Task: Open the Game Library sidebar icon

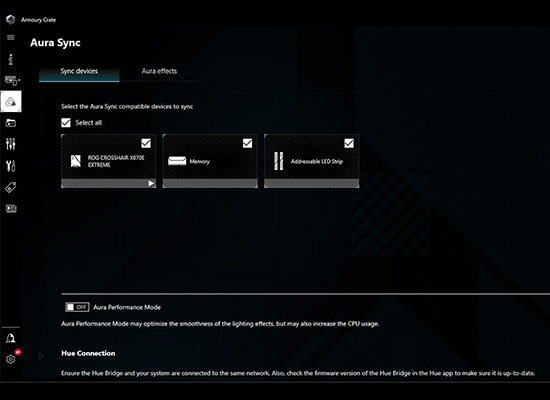Action: click(11, 123)
